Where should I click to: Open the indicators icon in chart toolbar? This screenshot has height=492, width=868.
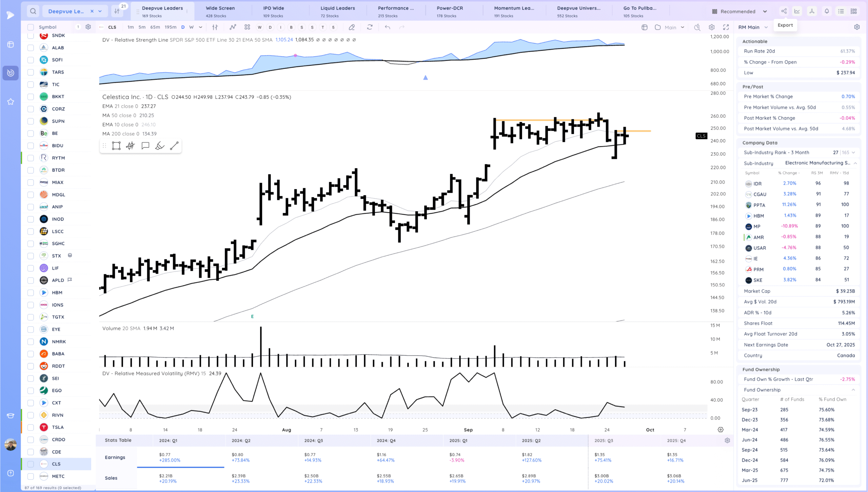233,27
